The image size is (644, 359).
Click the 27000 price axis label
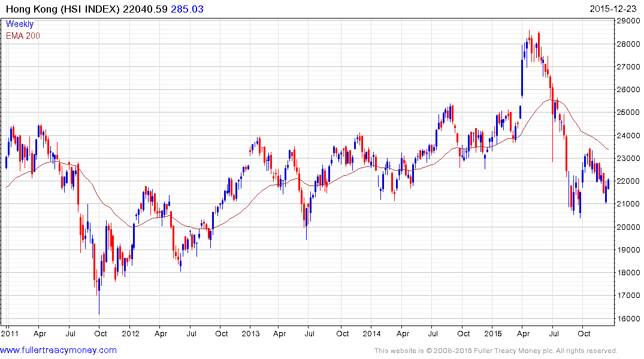point(628,66)
